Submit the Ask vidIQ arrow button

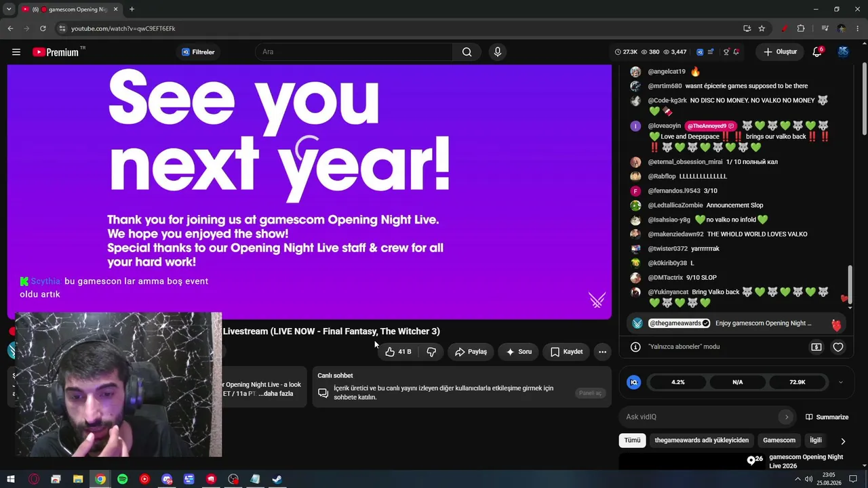pos(786,417)
